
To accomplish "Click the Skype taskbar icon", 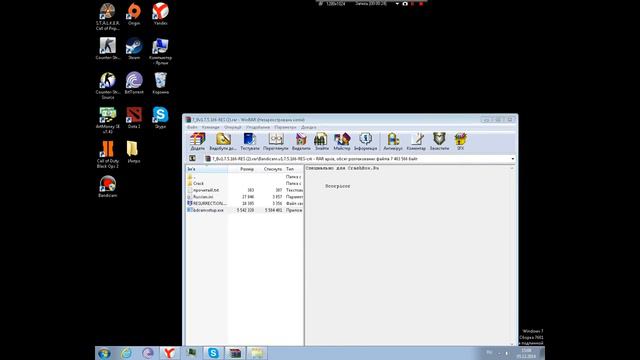I will pos(213,353).
